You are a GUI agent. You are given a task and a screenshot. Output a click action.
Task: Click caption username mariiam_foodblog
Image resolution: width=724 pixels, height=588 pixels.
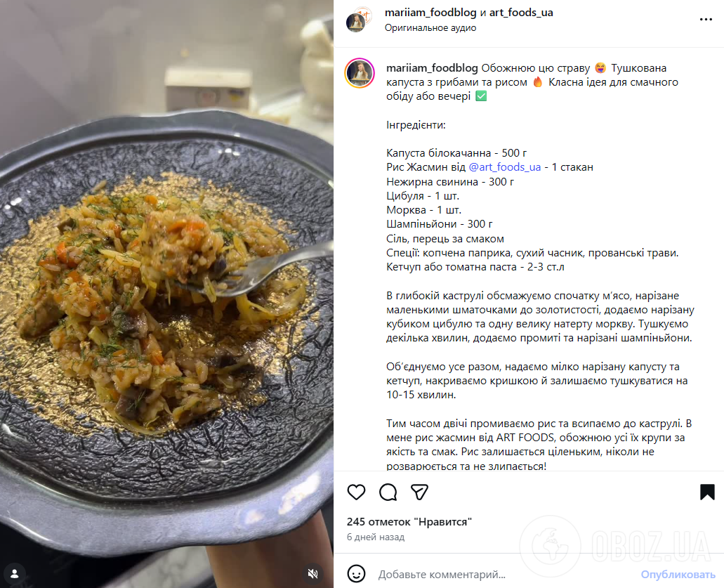click(x=432, y=68)
